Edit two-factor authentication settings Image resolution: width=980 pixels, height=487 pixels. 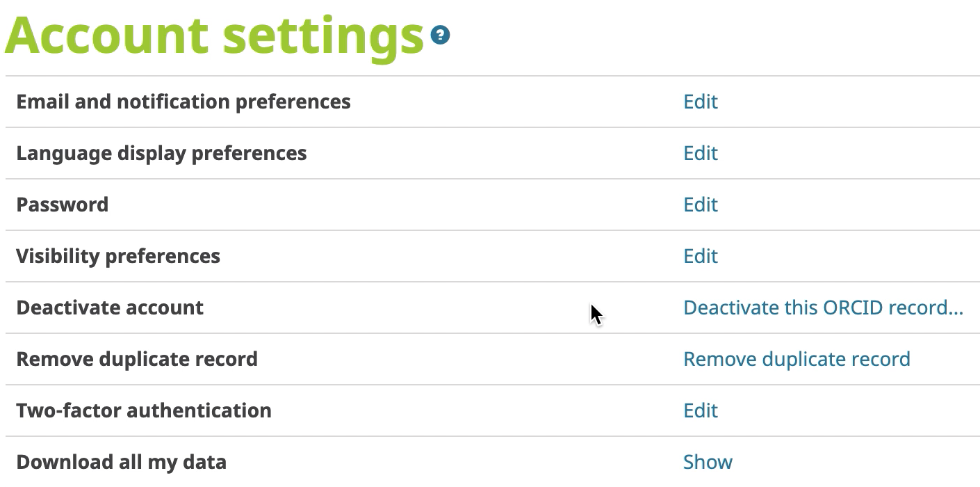click(700, 410)
